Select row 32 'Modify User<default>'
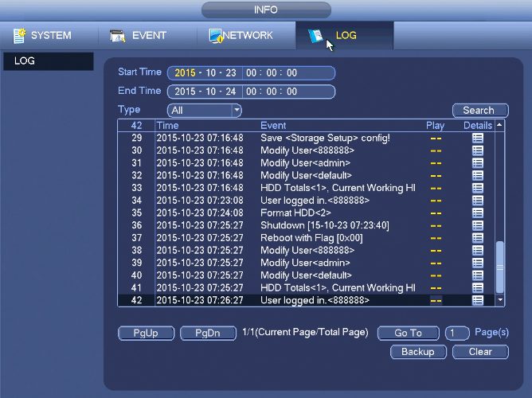 click(306, 175)
